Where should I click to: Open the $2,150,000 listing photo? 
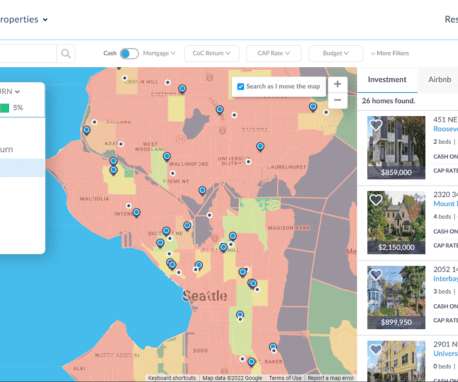coord(396,222)
